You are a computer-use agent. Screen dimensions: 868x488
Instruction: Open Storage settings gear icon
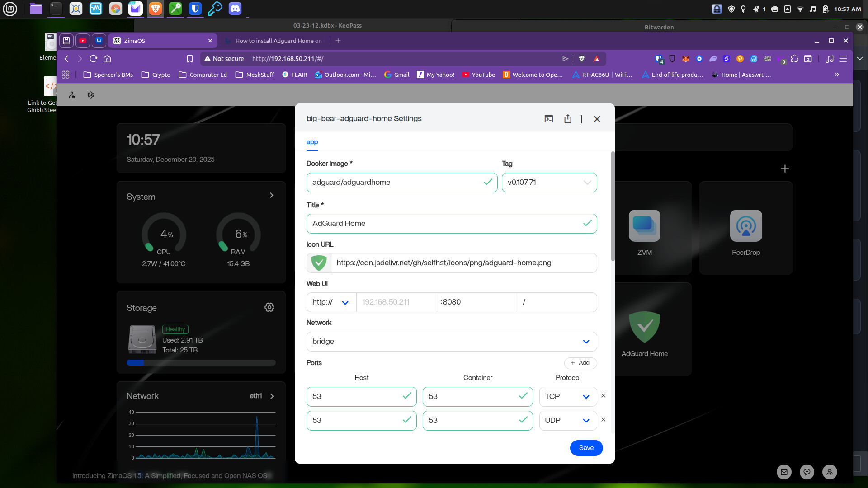pos(269,307)
